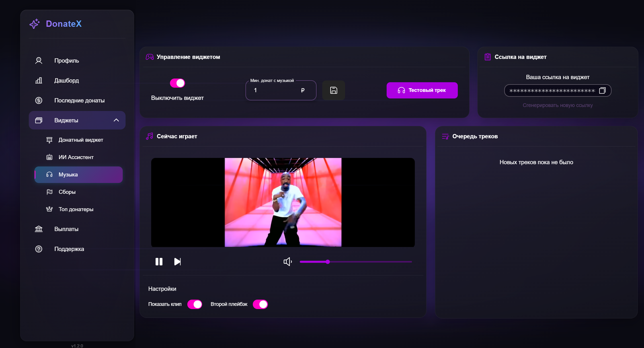Click the Дашборд bar chart icon
Image resolution: width=644 pixels, height=348 pixels.
(39, 81)
